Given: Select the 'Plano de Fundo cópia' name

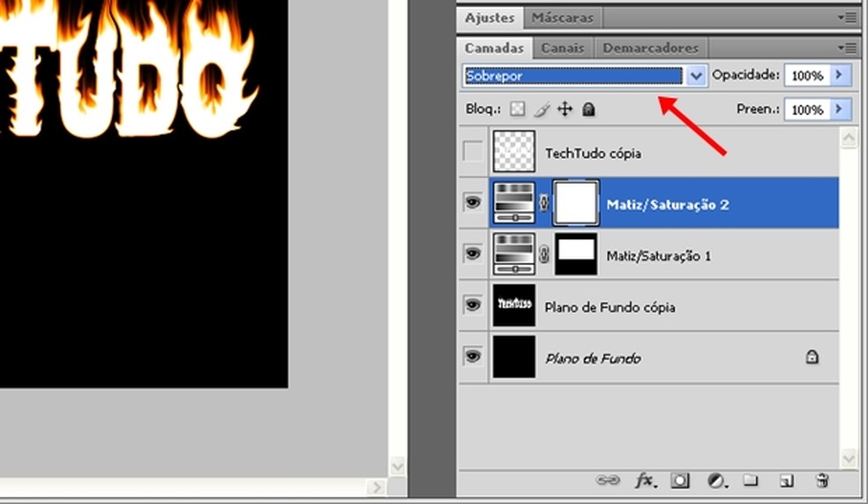Looking at the screenshot, I should pyautogui.click(x=610, y=307).
